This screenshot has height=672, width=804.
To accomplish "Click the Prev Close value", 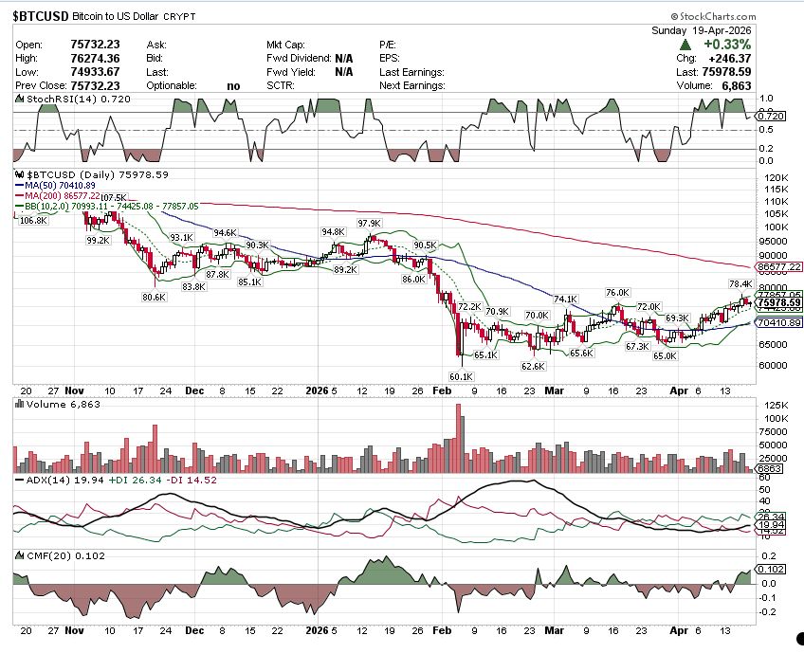I will 95,85.
